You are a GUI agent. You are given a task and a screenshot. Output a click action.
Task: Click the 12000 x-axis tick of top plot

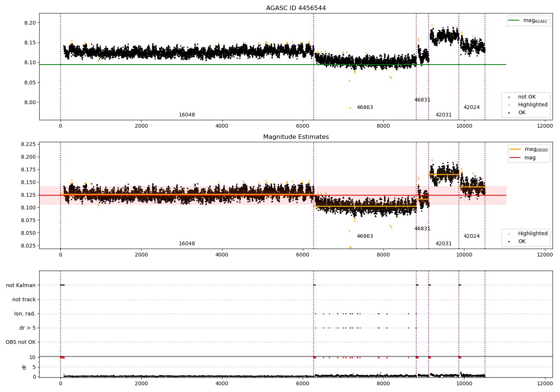(x=545, y=126)
